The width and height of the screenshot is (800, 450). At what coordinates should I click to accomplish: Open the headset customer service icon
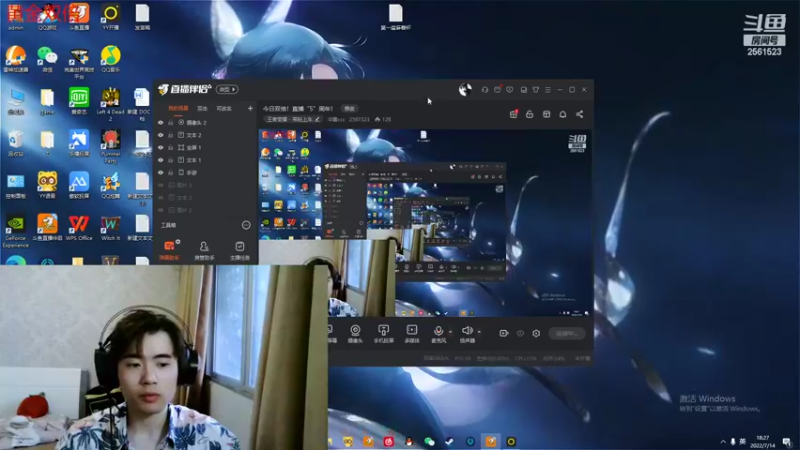485,90
